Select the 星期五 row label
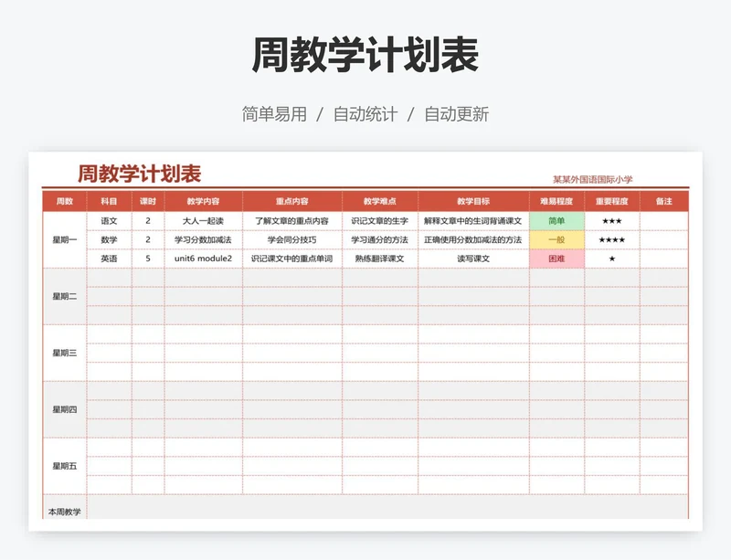 65,466
